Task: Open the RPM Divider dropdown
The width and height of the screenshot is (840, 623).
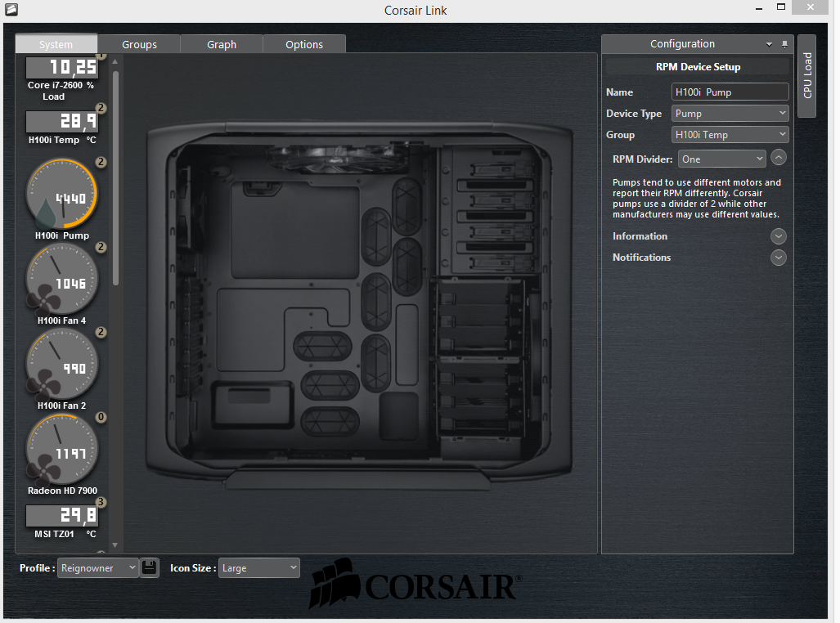Action: [721, 159]
